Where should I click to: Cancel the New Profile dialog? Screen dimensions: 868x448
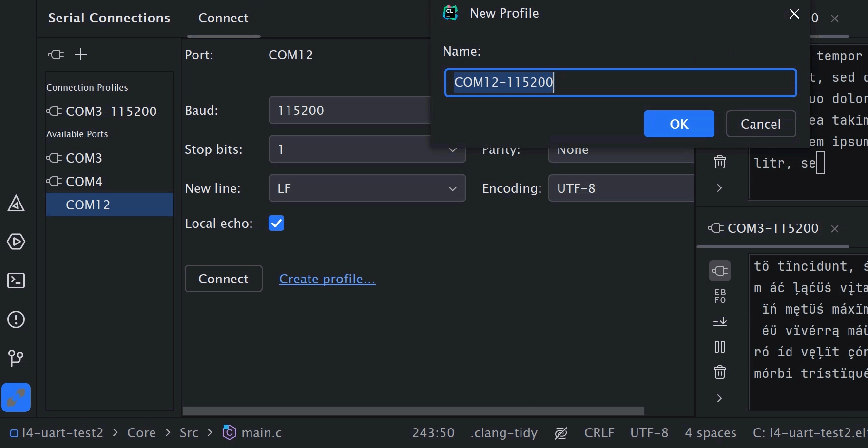[x=761, y=124]
